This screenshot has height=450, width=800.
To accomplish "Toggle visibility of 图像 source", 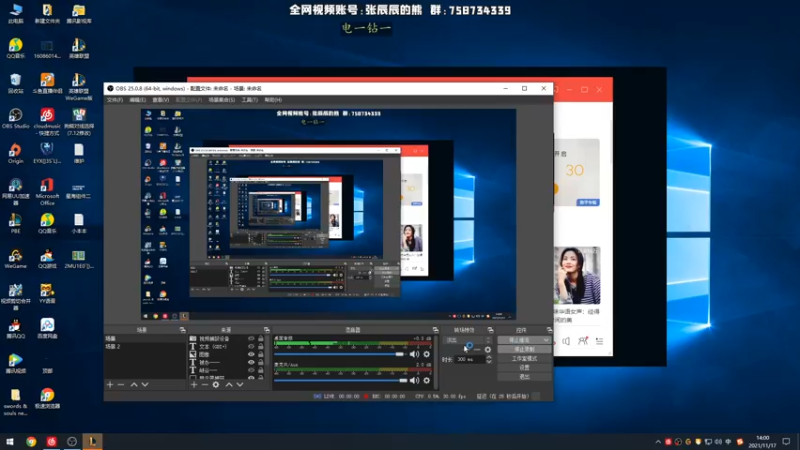I will [251, 354].
